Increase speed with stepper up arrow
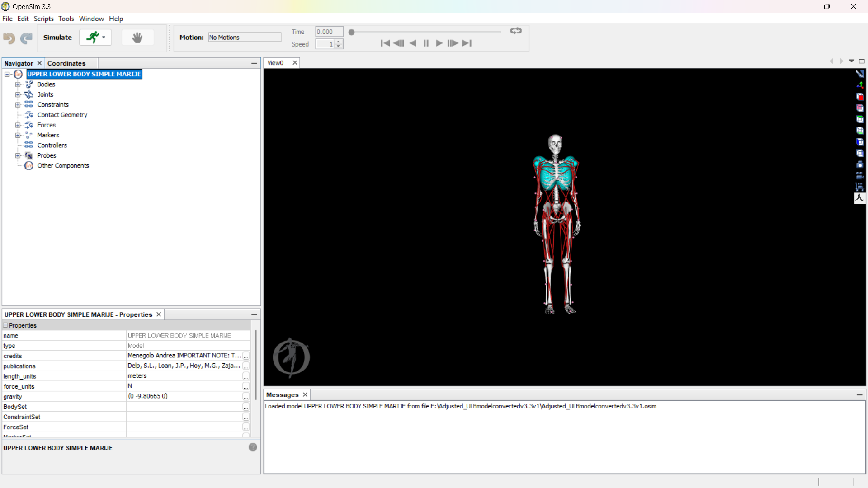 click(338, 42)
